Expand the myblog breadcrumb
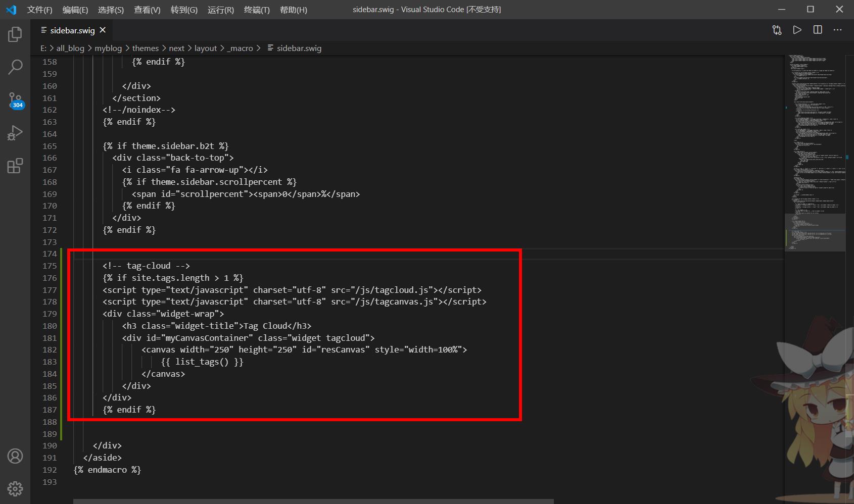The image size is (854, 504). click(108, 48)
